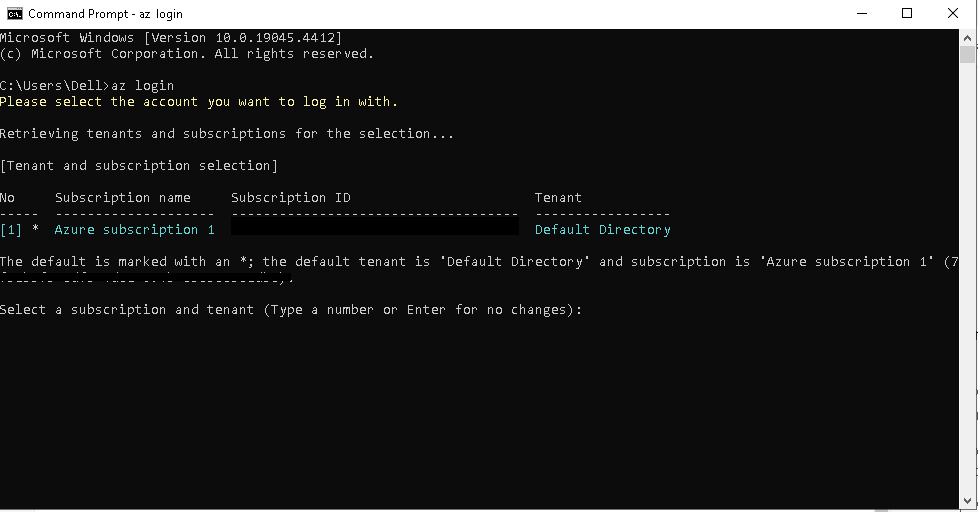
Task: Click the 'Subscription name' column header
Action: pos(123,198)
